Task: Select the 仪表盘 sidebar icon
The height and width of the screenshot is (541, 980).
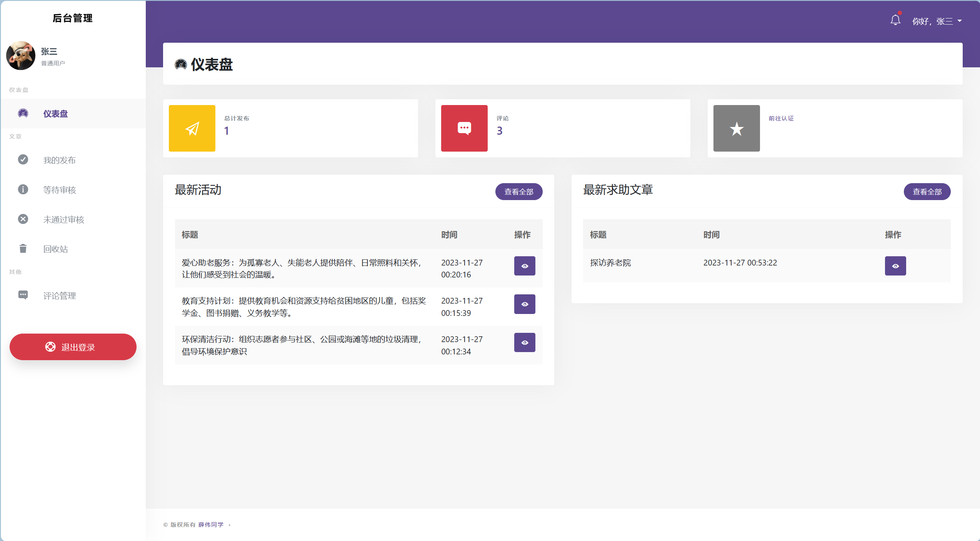Action: 23,113
